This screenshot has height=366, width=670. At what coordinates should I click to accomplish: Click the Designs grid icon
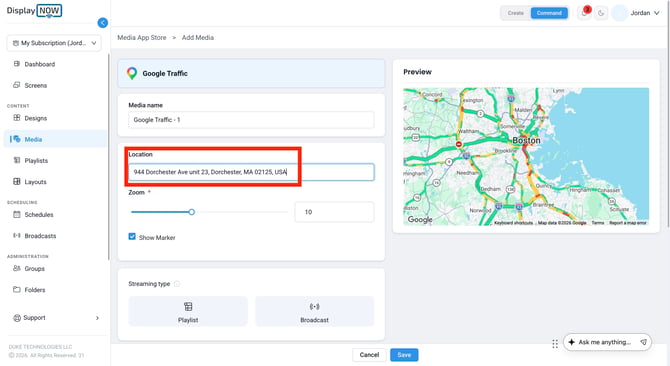pos(17,117)
